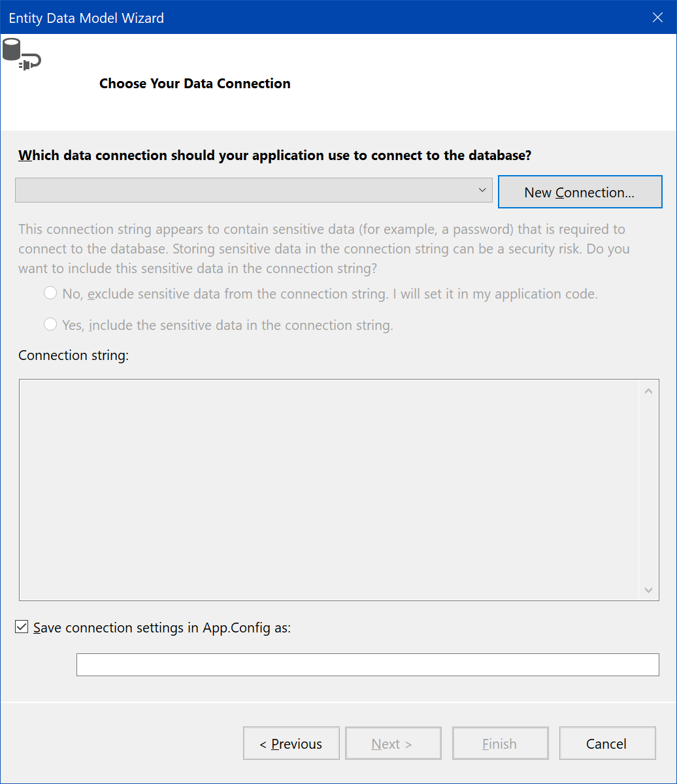677x784 pixels.
Task: Click the sensitive data warning paragraph
Action: click(x=323, y=249)
